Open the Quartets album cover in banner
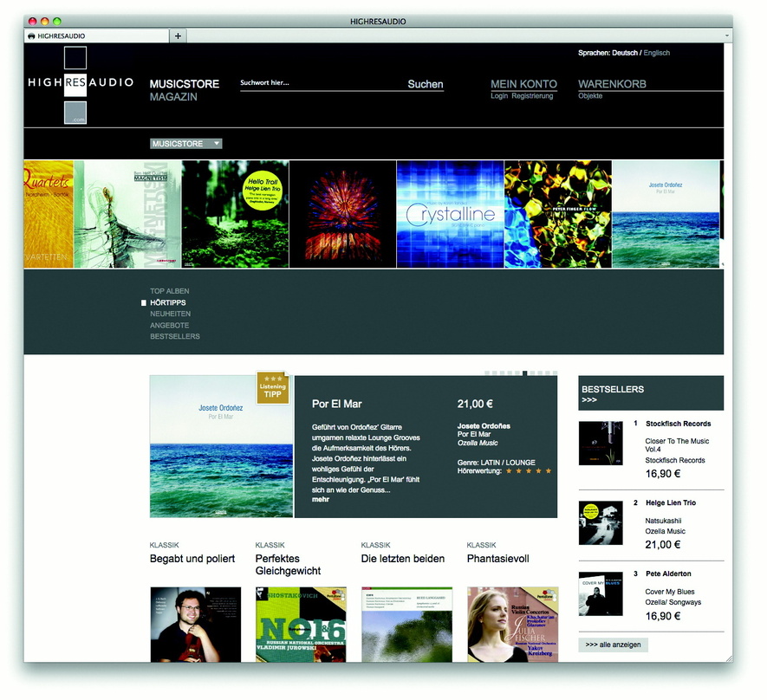 click(x=49, y=214)
